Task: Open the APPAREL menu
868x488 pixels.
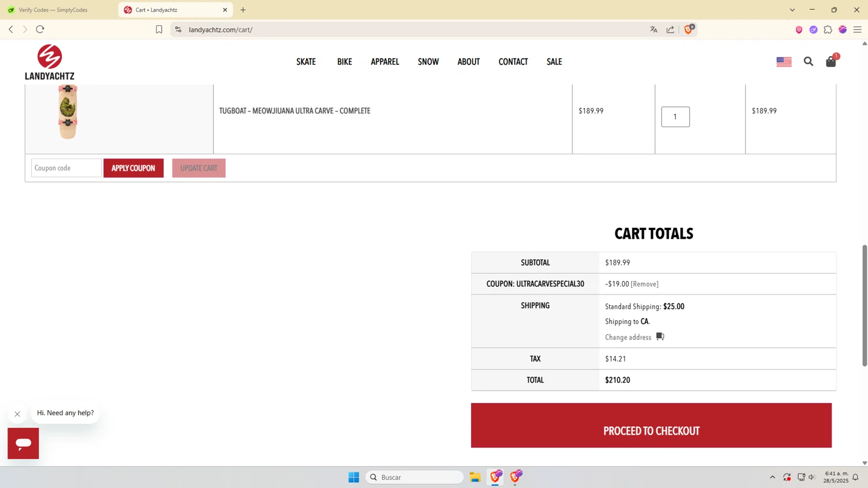Action: 385,62
